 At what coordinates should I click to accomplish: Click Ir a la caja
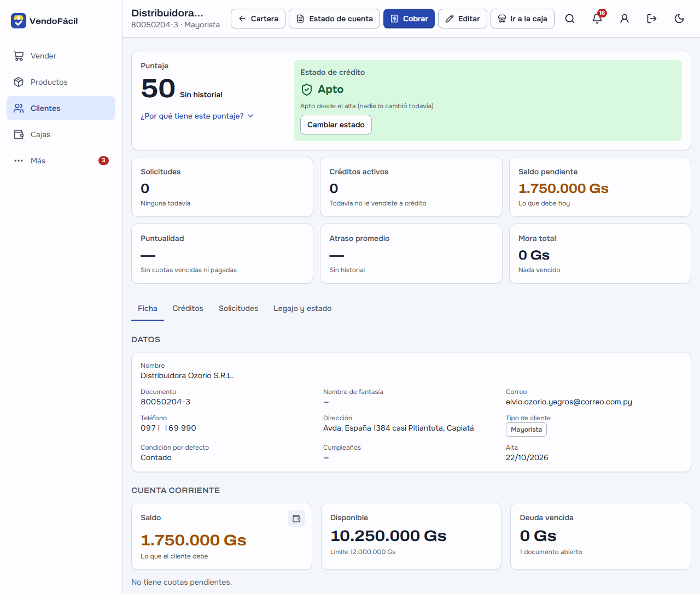[x=522, y=19]
